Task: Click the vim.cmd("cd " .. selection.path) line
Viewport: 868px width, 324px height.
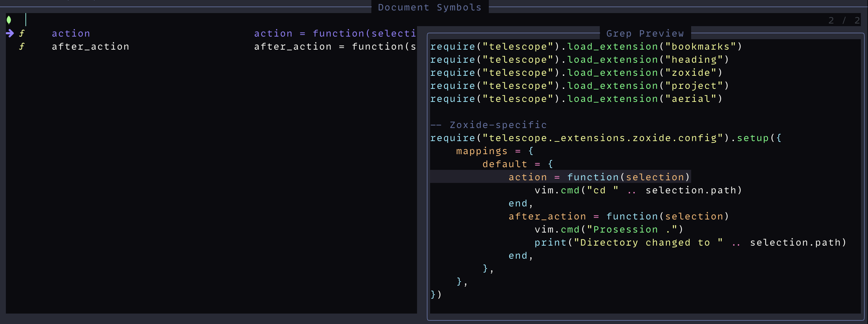Action: coord(639,190)
